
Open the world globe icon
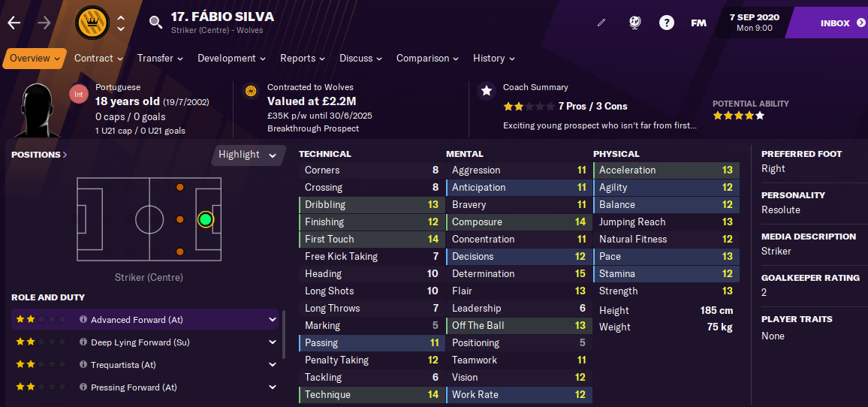coord(635,23)
